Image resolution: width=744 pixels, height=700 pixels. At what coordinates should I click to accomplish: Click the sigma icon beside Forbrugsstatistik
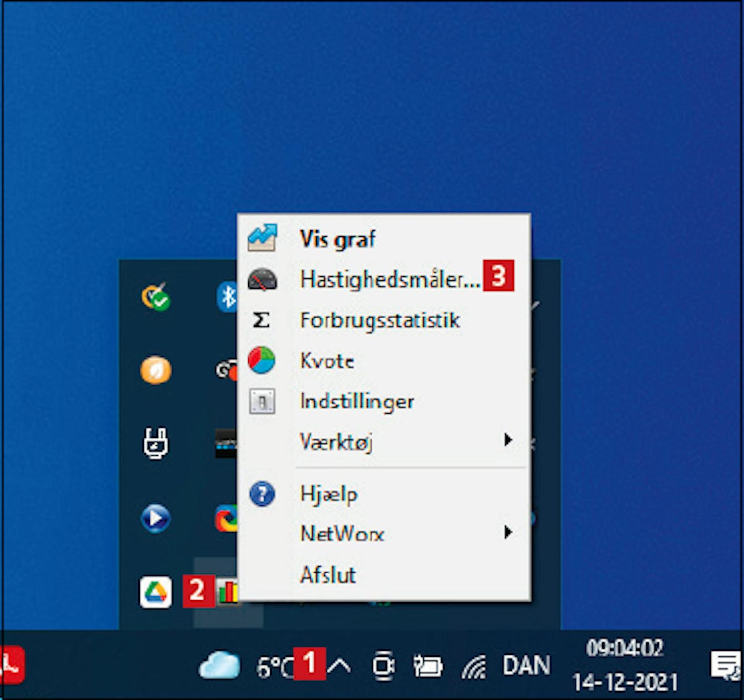(x=261, y=320)
